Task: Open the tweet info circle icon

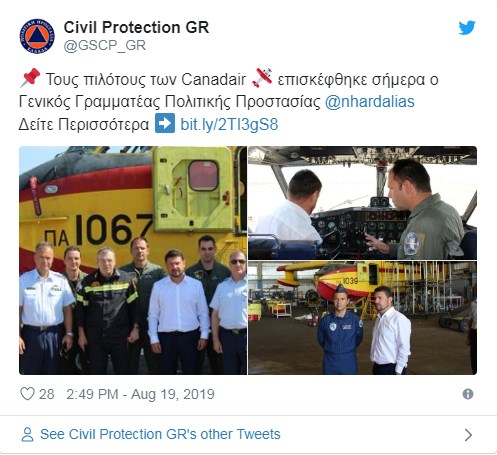Action: [468, 394]
